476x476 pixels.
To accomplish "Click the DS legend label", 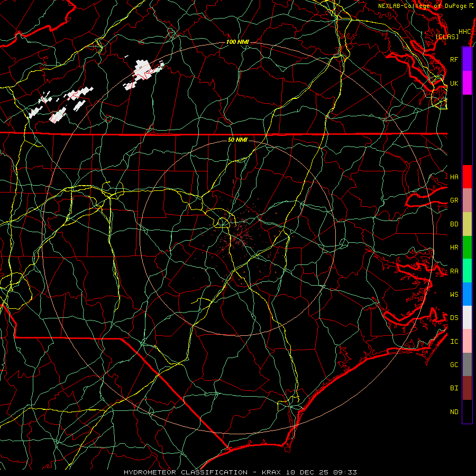I will [454, 318].
